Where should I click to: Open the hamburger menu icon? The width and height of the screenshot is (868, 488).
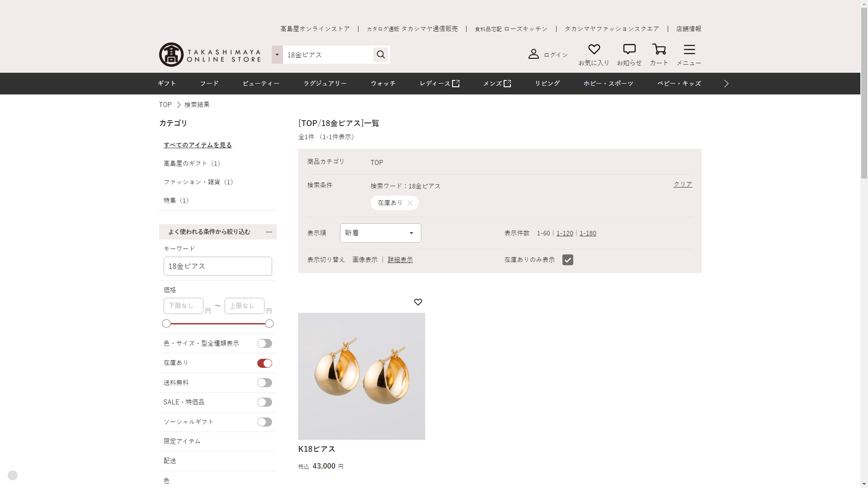[x=689, y=49]
